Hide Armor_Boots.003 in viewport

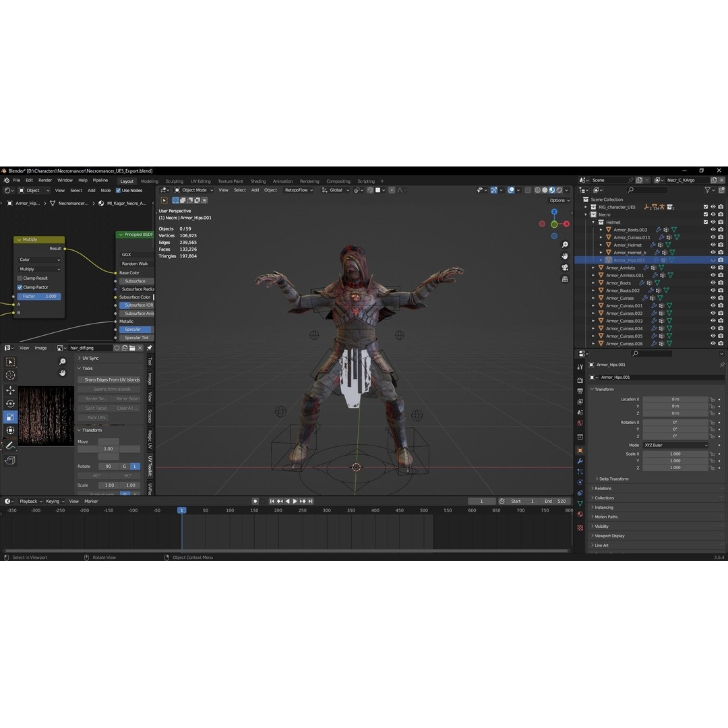pos(713,230)
